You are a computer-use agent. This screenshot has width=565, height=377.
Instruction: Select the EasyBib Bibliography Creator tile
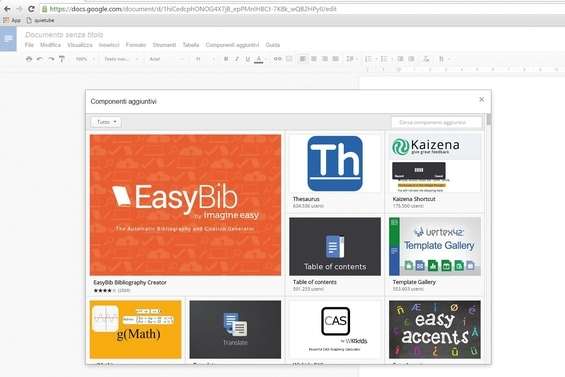point(185,214)
